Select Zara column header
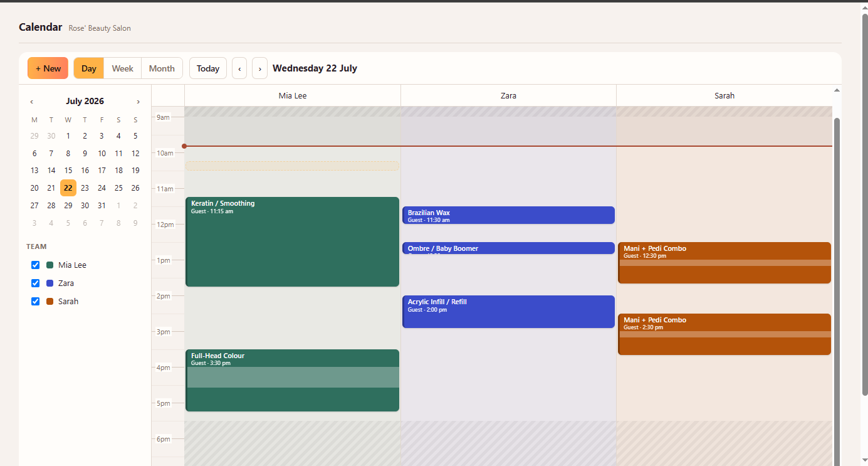The image size is (868, 466). [x=508, y=95]
